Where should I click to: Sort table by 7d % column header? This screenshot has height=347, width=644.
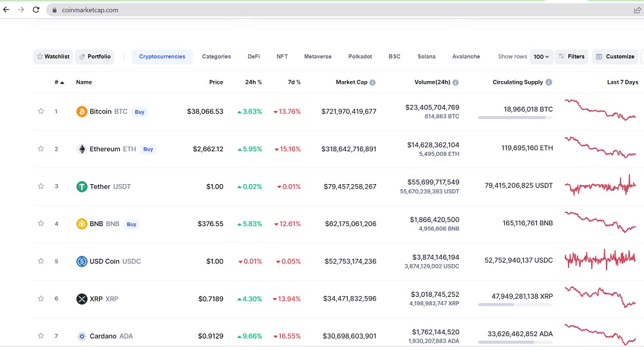294,82
